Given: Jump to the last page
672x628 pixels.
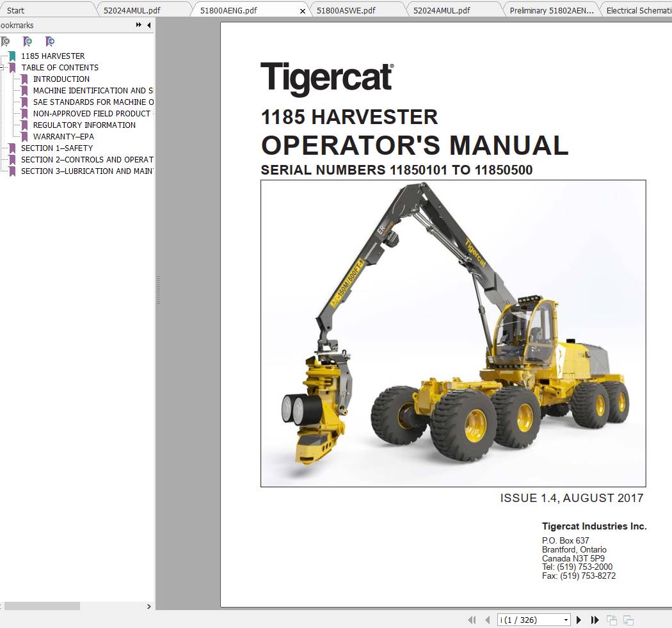Looking at the screenshot, I should [x=595, y=620].
